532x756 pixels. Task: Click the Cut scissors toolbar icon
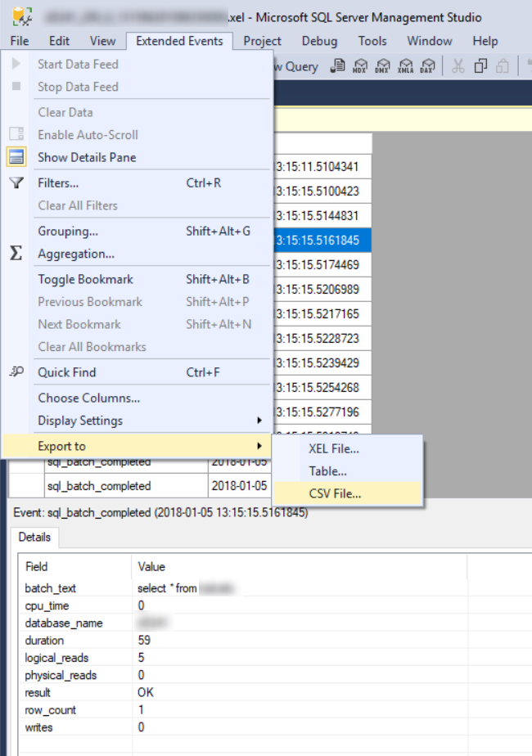click(458, 65)
